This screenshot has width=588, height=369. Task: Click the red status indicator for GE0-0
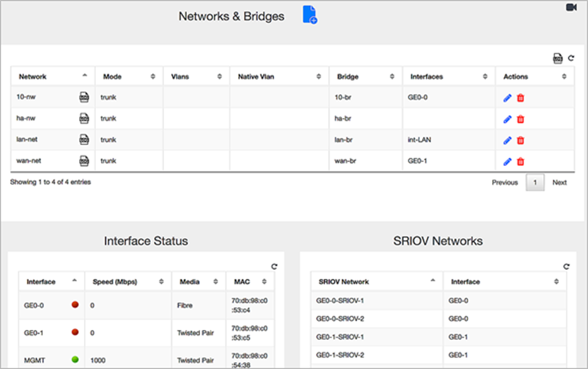[x=75, y=304]
